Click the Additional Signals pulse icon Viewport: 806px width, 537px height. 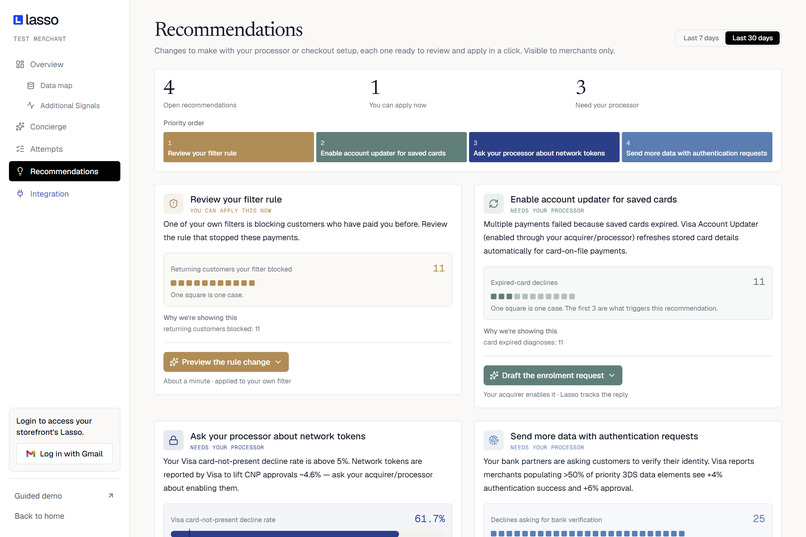click(x=31, y=105)
